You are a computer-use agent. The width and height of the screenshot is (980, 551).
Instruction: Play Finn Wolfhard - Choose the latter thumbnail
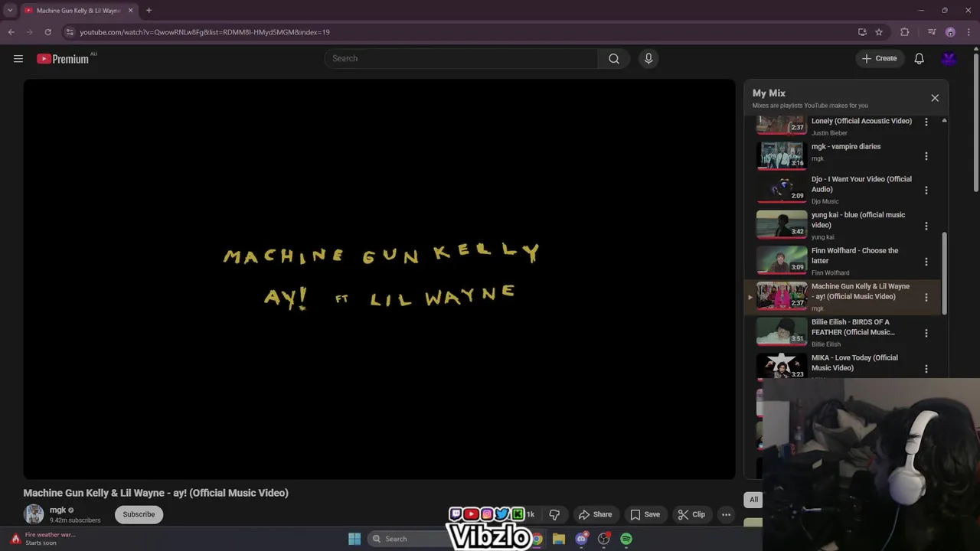(x=782, y=262)
